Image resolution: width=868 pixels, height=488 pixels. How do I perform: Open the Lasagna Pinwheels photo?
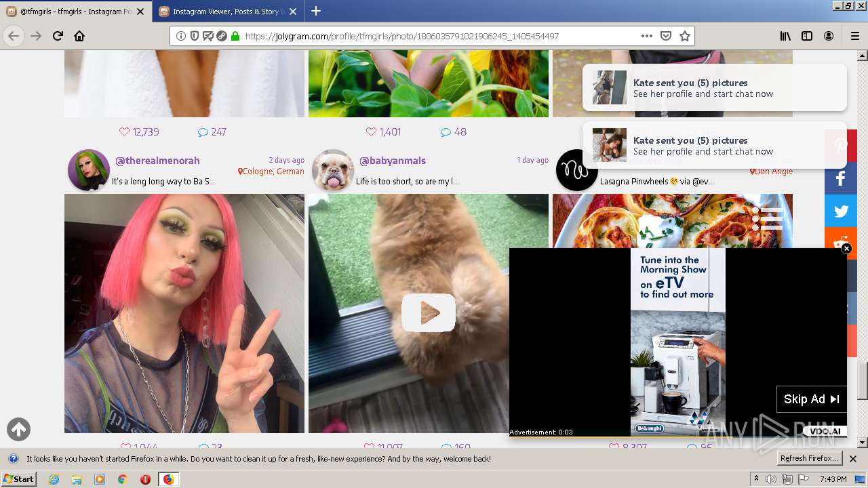(673, 220)
